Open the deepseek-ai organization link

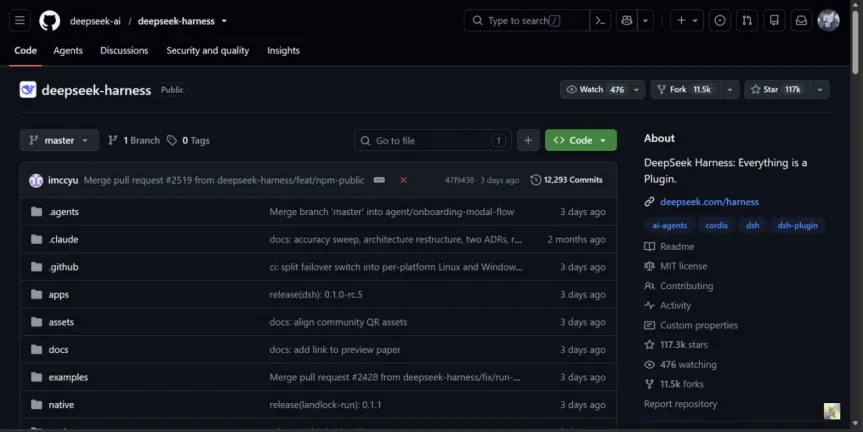pyautogui.click(x=95, y=21)
